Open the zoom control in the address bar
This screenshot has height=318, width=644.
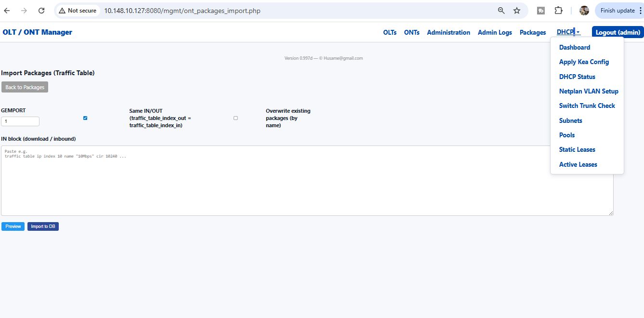(x=501, y=10)
